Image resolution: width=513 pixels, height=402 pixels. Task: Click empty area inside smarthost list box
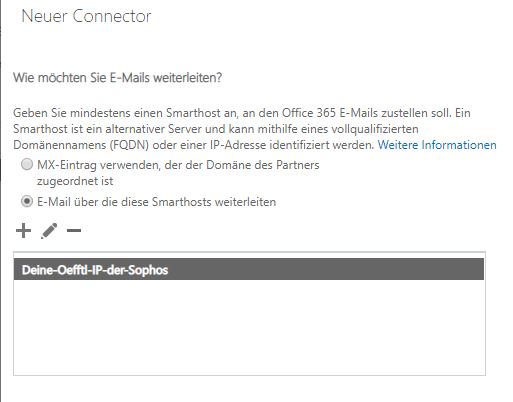[x=249, y=327]
